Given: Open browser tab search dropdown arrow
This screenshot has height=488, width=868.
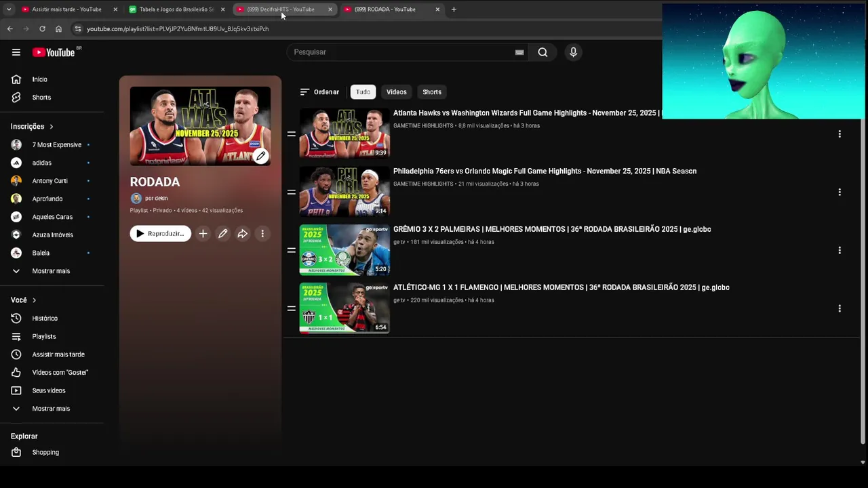Looking at the screenshot, I should click(x=9, y=9).
